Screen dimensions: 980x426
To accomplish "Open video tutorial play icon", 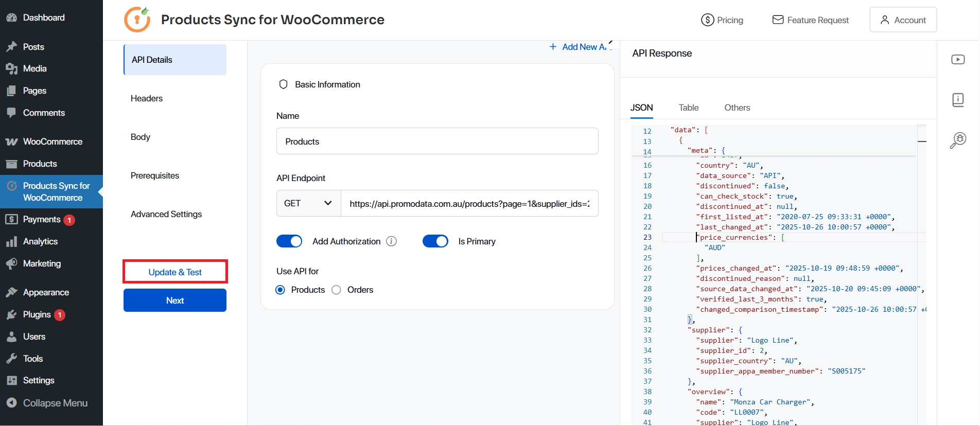I will point(958,60).
